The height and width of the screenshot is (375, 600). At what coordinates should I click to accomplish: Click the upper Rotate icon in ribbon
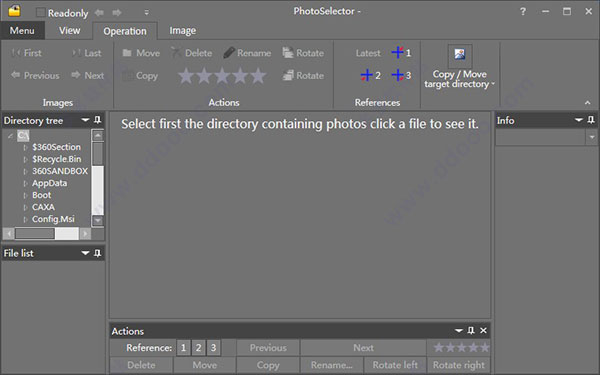pyautogui.click(x=288, y=52)
